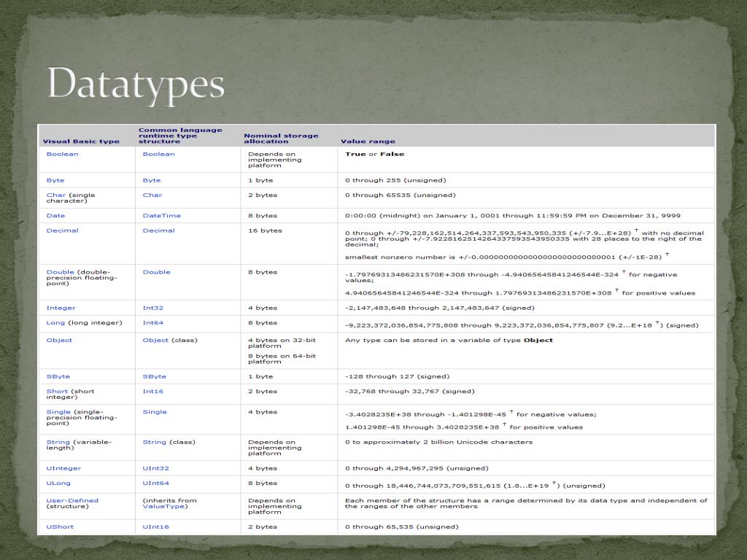Select the ULong range '0 through 18,446,744,073,709,551,615'

coord(475,486)
